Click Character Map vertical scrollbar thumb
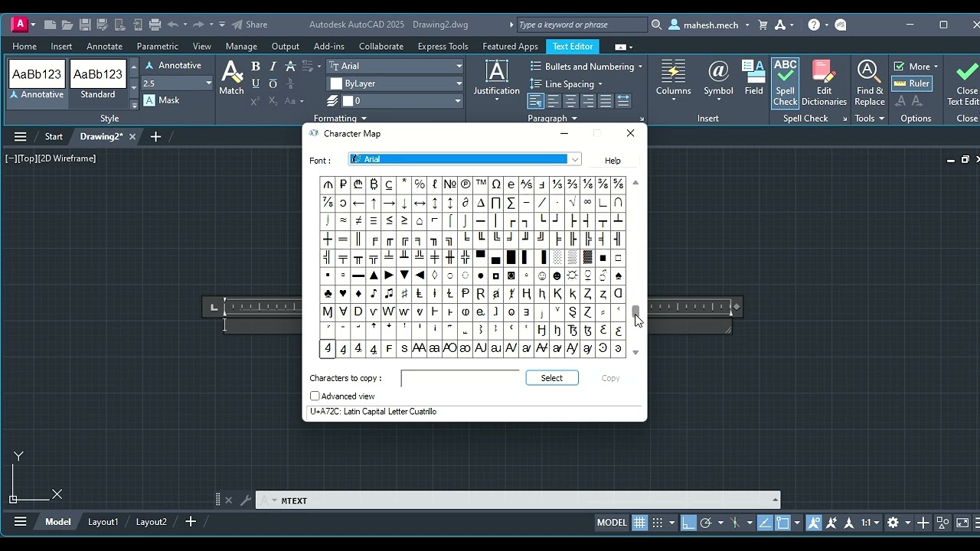This screenshot has width=980, height=551. pos(635,311)
